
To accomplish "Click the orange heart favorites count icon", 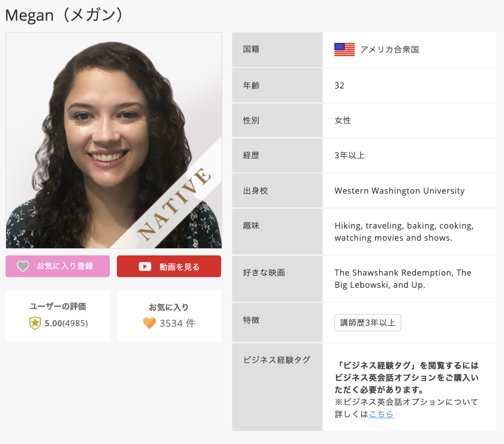I will point(149,323).
